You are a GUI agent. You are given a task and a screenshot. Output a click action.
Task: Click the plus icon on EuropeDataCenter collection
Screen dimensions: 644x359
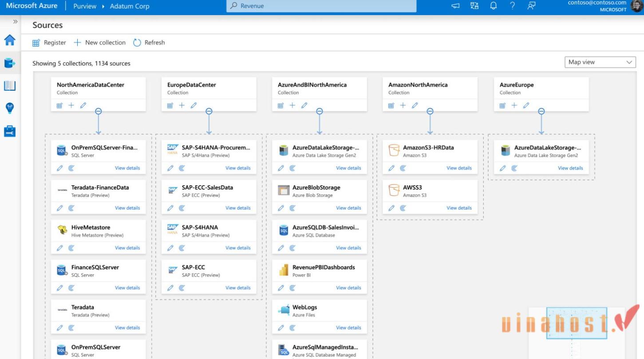pyautogui.click(x=182, y=105)
